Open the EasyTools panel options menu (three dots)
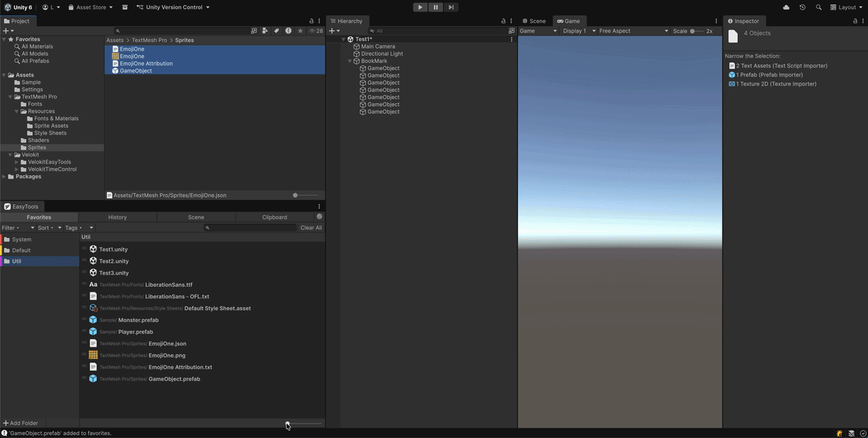 pyautogui.click(x=318, y=206)
